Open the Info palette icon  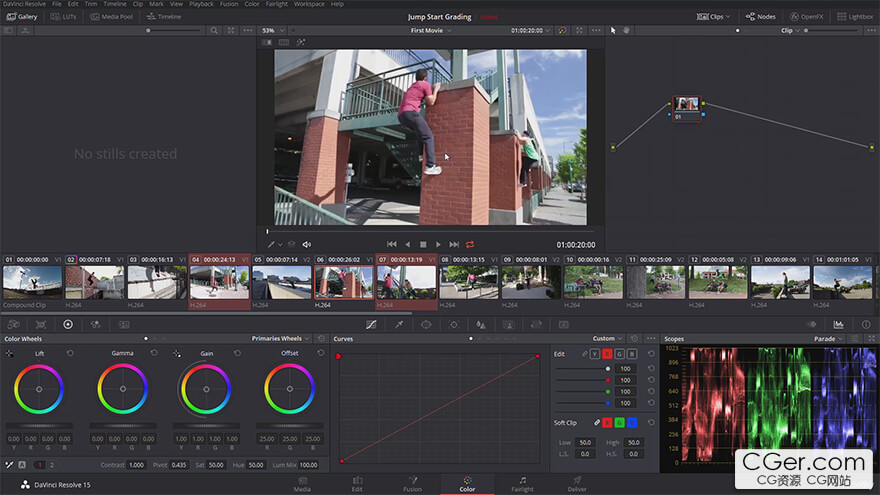pyautogui.click(x=866, y=324)
